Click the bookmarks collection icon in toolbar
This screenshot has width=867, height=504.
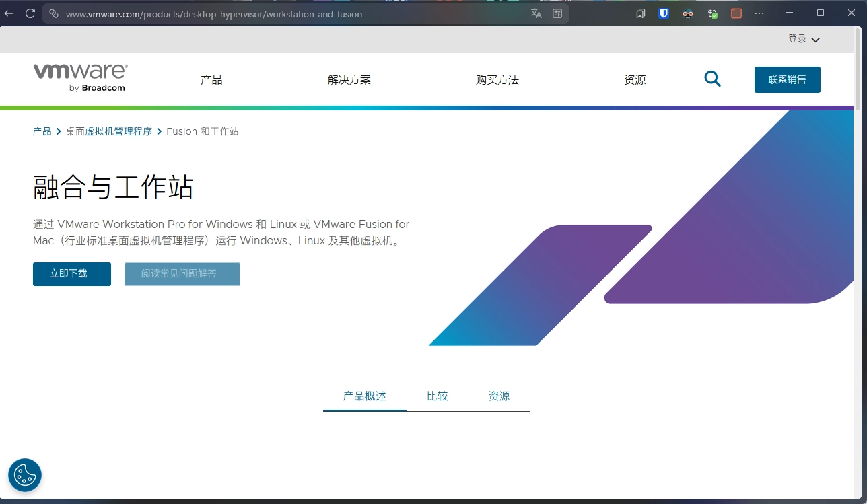640,13
